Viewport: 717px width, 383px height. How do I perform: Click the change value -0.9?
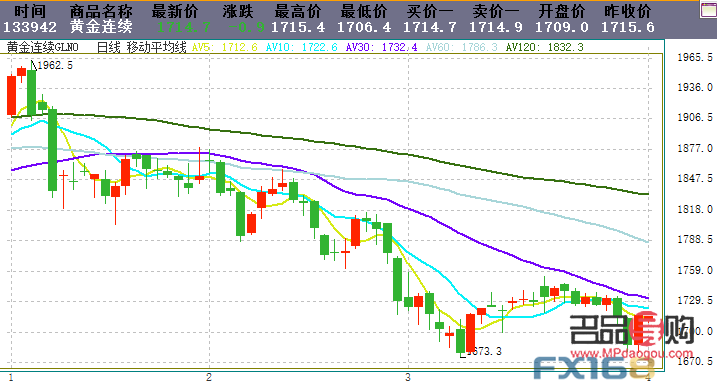tap(246, 27)
